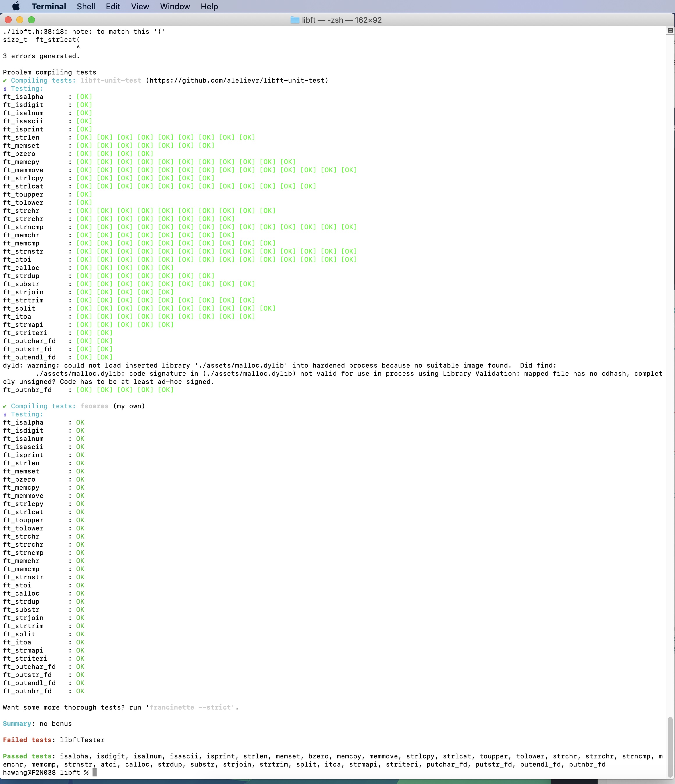675x784 pixels.
Task: Click the 'libft-unit-test' gray label
Action: point(111,81)
